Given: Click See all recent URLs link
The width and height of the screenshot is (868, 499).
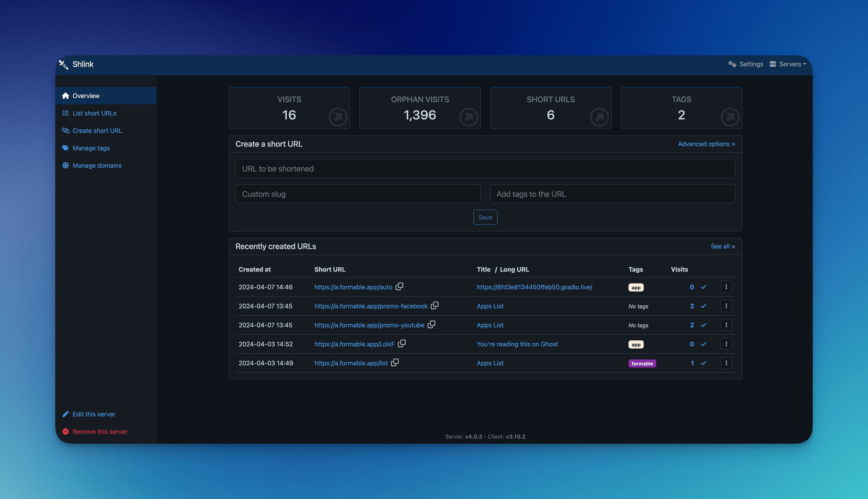Looking at the screenshot, I should click(722, 246).
